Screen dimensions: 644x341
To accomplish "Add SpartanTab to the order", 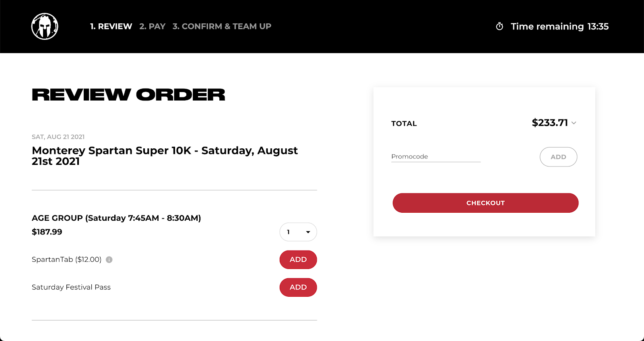I will pos(298,260).
